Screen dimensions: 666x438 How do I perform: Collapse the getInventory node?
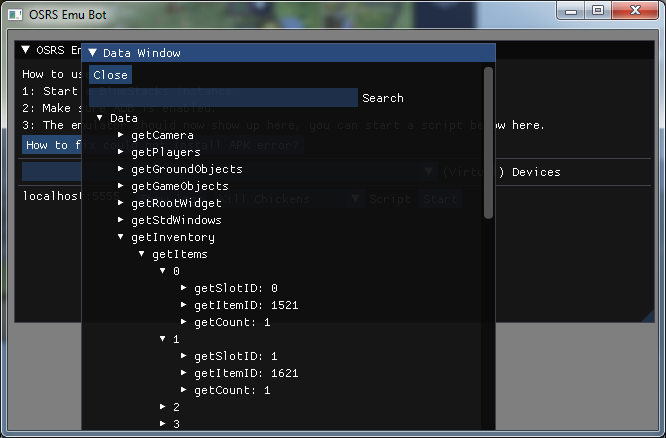(121, 237)
